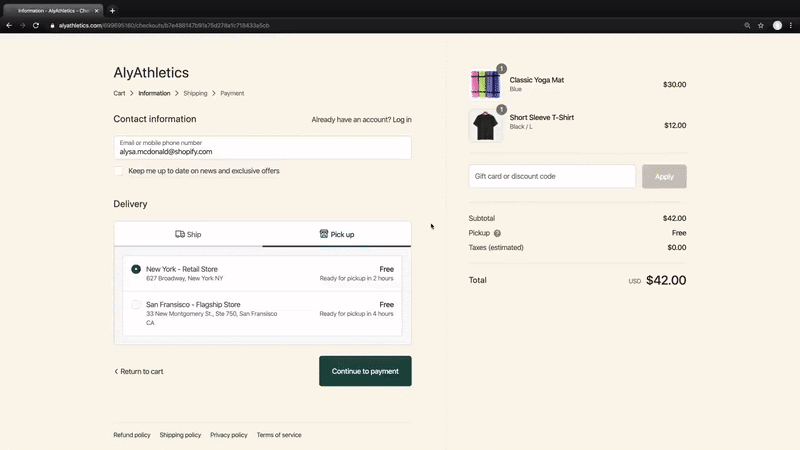Viewport: 800px width, 450px height.
Task: Open a new browser tab
Action: coord(112,10)
